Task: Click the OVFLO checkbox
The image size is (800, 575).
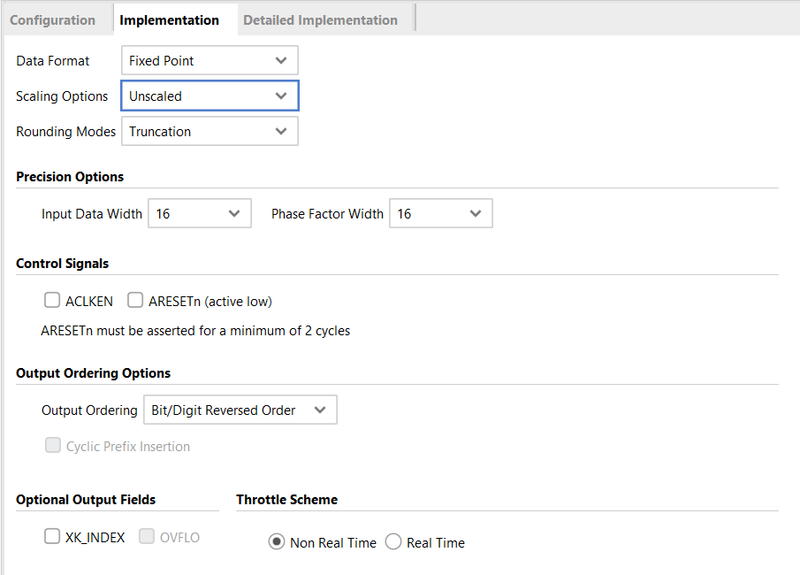Action: (x=147, y=537)
